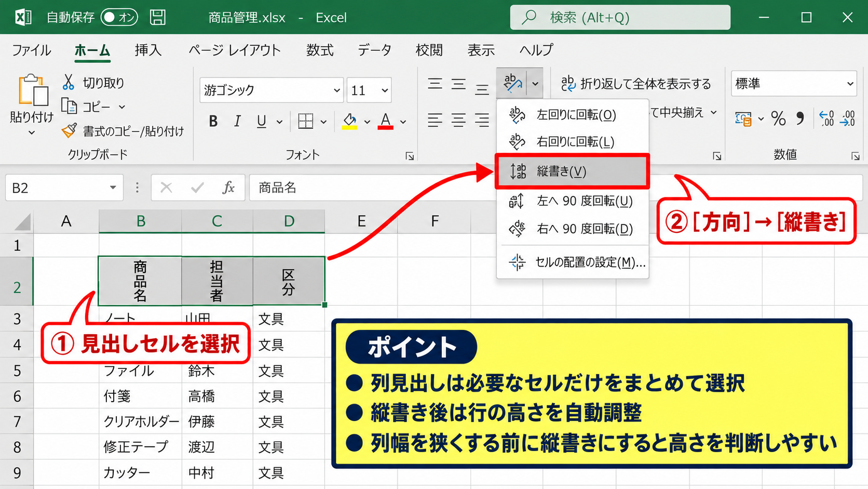Click the insert function fx icon
Screen dimensions: 868x489
pos(228,188)
